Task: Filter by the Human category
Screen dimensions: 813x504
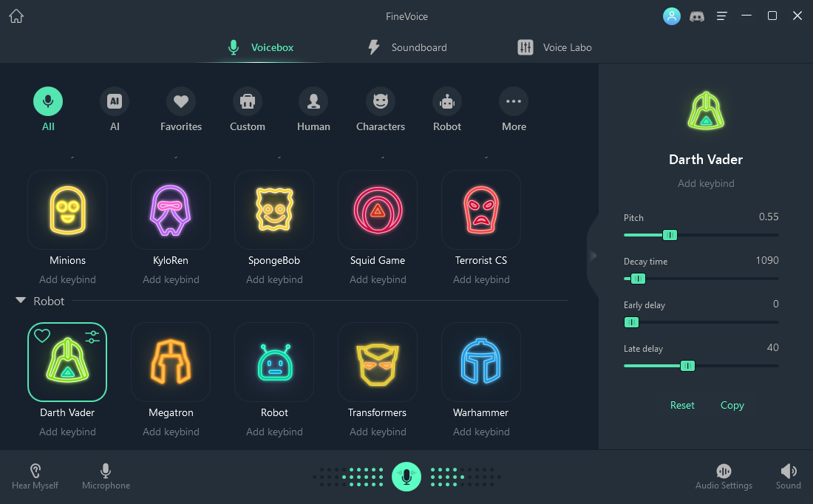Action: [x=313, y=109]
